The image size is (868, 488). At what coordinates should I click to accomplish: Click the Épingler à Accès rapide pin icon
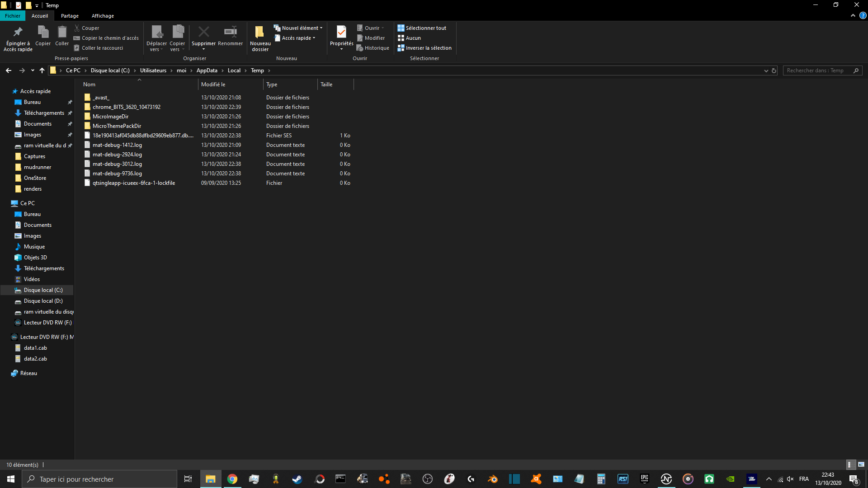(x=18, y=33)
